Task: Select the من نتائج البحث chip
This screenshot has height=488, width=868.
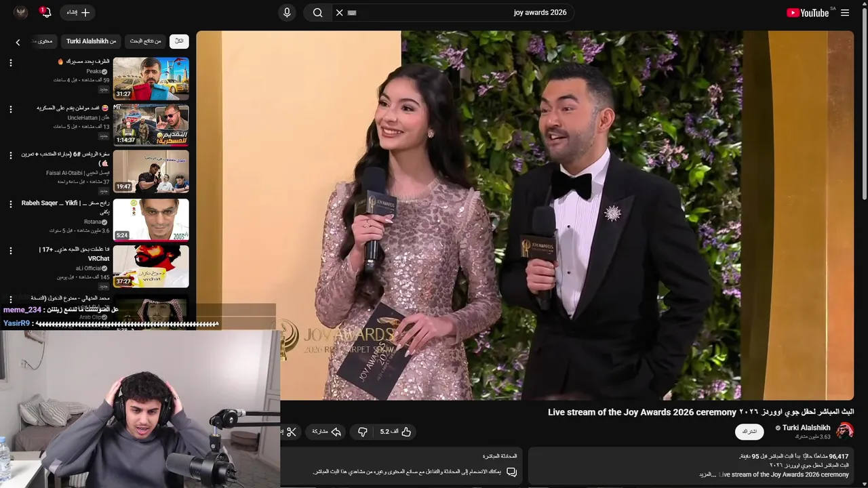Action: pos(146,41)
